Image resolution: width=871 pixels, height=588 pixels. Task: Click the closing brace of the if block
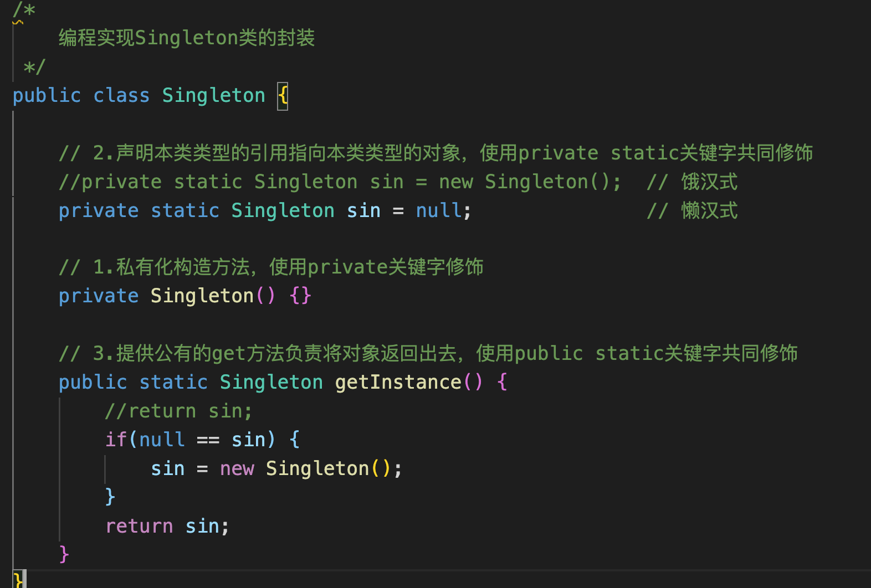(x=110, y=497)
